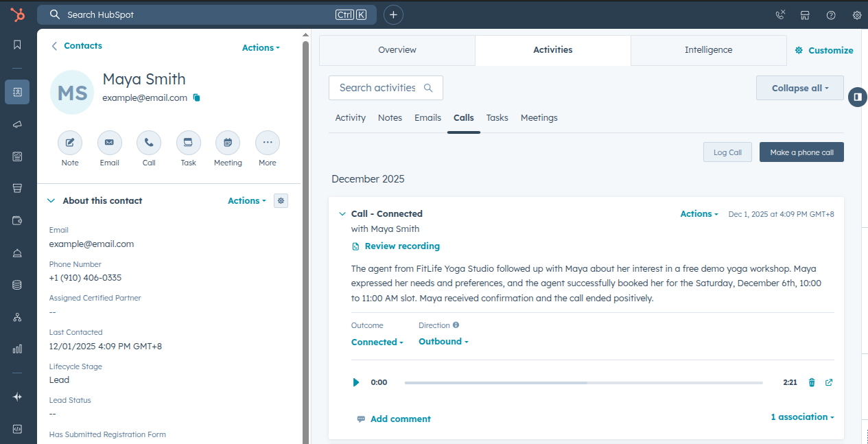Screen dimensions: 868x444
Task: Open the Connected outcome dropdown
Action: 377,342
